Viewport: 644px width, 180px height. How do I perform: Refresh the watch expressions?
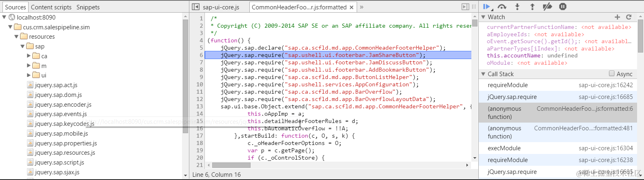[629, 17]
